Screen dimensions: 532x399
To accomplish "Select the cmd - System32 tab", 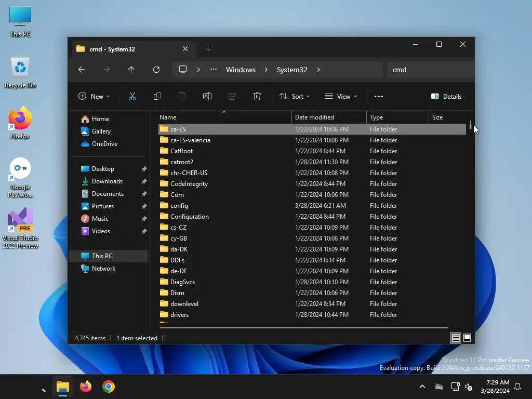I will 133,49.
